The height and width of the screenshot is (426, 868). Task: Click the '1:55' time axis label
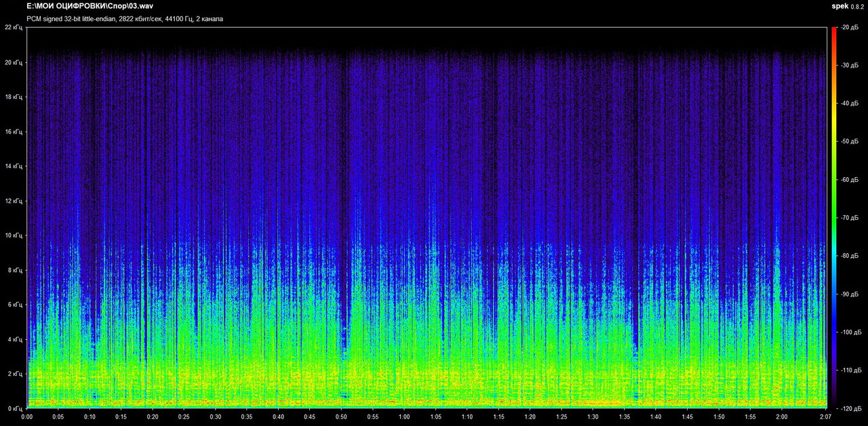point(751,417)
